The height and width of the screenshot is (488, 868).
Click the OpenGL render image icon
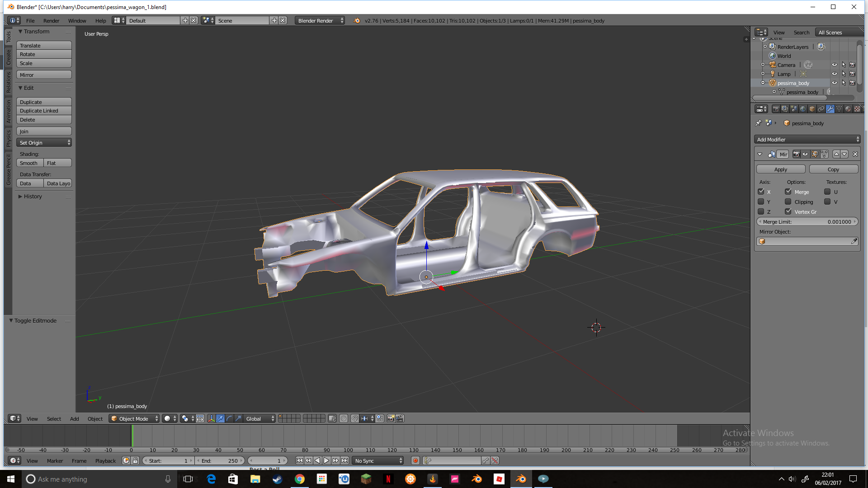point(391,419)
